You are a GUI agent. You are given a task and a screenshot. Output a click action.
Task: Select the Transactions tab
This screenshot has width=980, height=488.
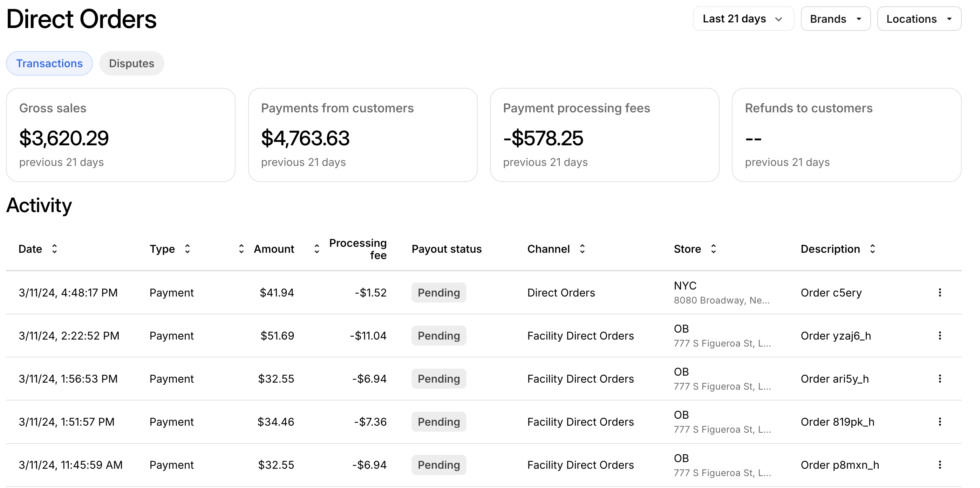pyautogui.click(x=49, y=63)
